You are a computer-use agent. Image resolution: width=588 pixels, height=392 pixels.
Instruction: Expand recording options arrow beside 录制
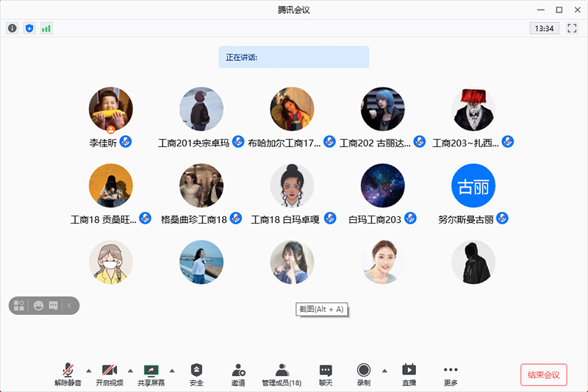tap(384, 370)
